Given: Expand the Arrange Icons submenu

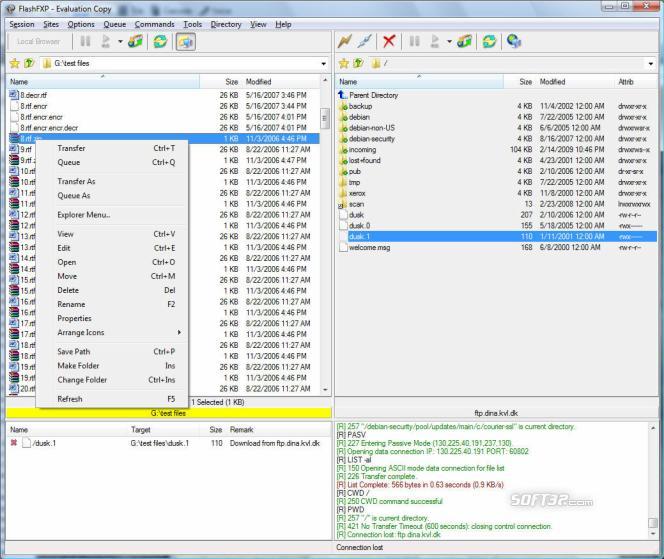Looking at the screenshot, I should click(x=113, y=332).
